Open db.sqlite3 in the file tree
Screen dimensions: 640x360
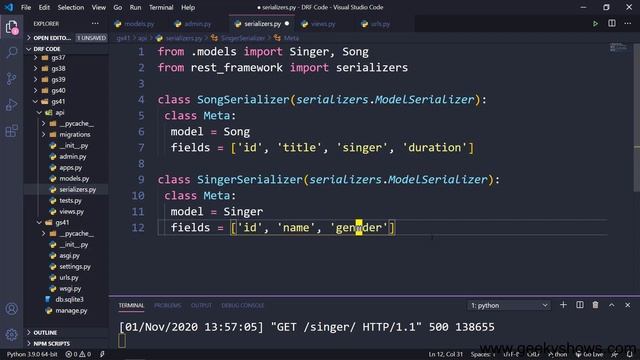click(x=69, y=300)
